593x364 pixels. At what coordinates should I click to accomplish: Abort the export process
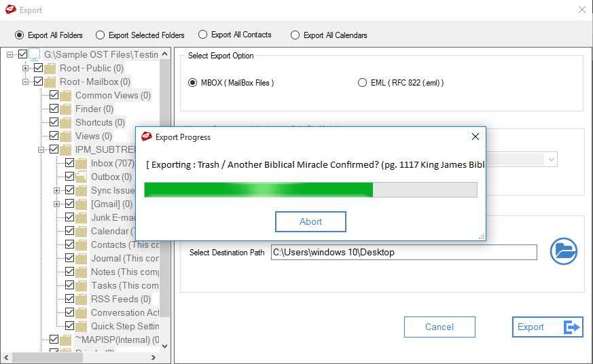[310, 221]
